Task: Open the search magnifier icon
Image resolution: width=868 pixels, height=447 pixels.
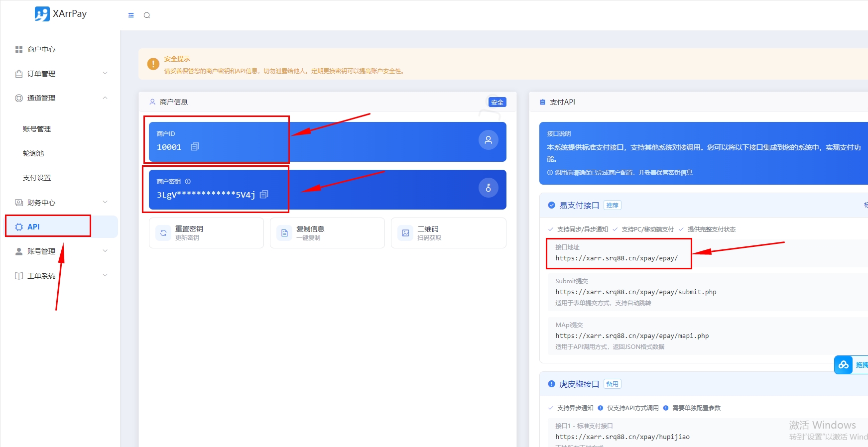Action: [x=147, y=15]
